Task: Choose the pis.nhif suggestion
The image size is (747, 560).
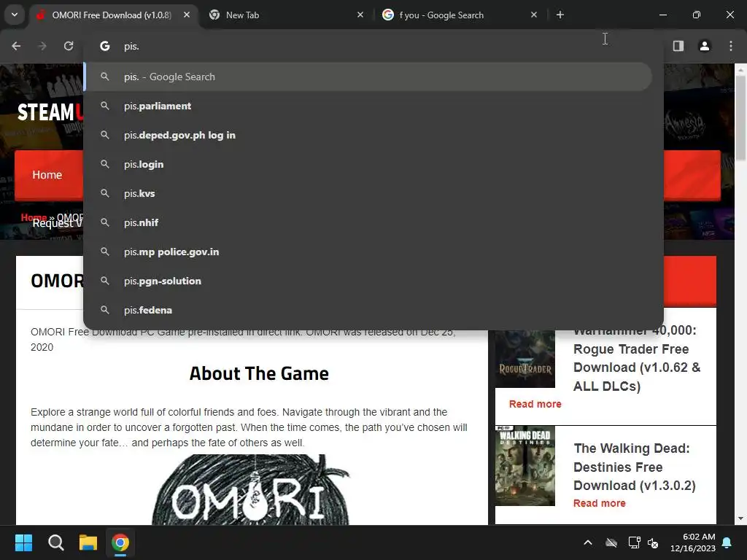Action: point(368,222)
